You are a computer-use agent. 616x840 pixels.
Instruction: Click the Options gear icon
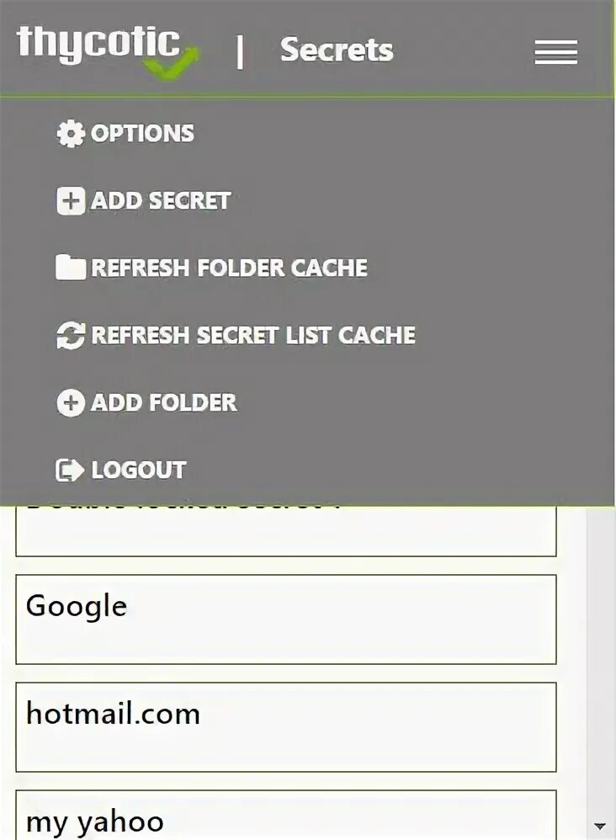(x=70, y=134)
